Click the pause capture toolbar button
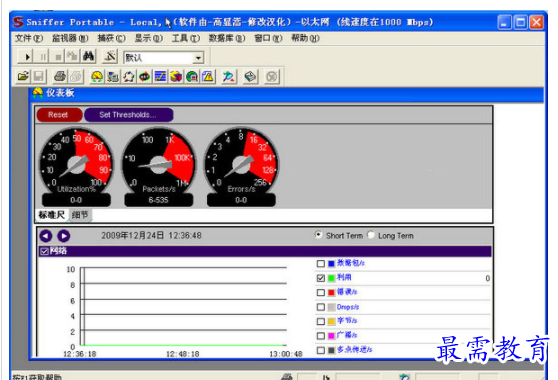This screenshot has width=558, height=380. 43,57
